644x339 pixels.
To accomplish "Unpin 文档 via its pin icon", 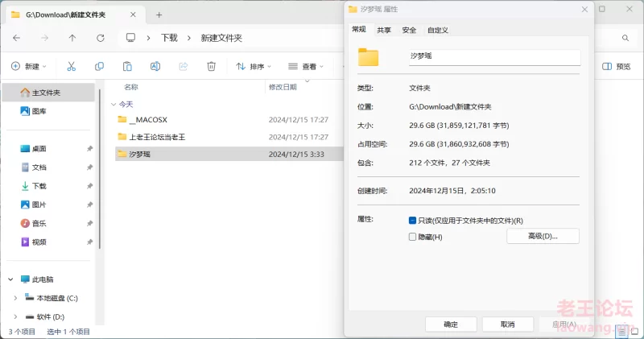I will click(89, 167).
